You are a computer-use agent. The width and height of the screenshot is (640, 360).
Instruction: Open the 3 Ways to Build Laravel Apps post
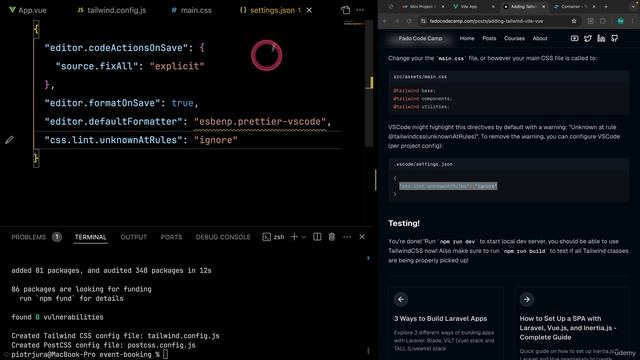440,319
